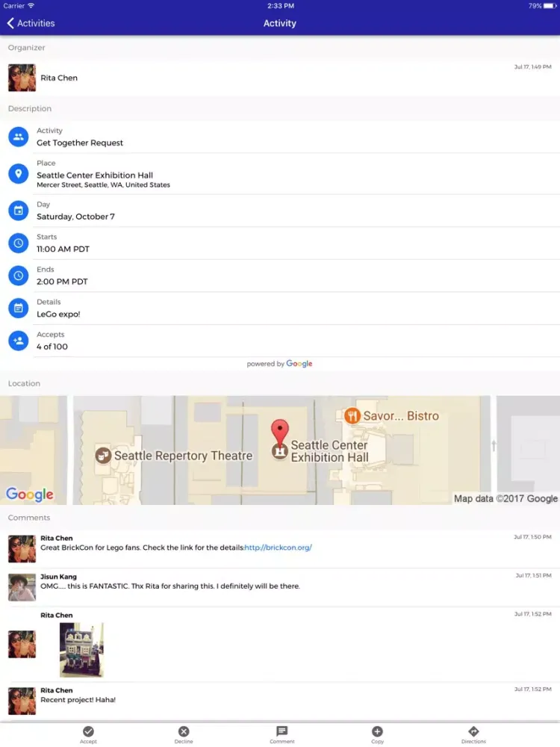Select 'Seattle Center Exhibition Hall' place text
The height and width of the screenshot is (747, 560).
click(x=95, y=175)
